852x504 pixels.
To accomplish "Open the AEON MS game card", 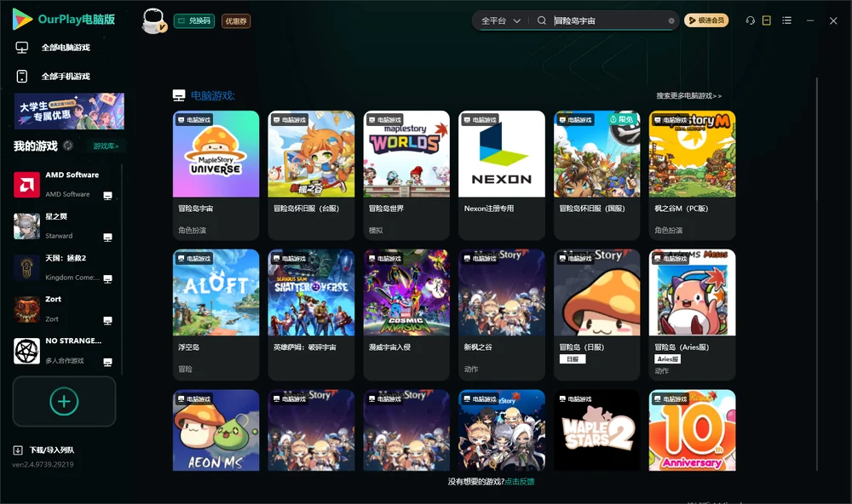I will (216, 430).
